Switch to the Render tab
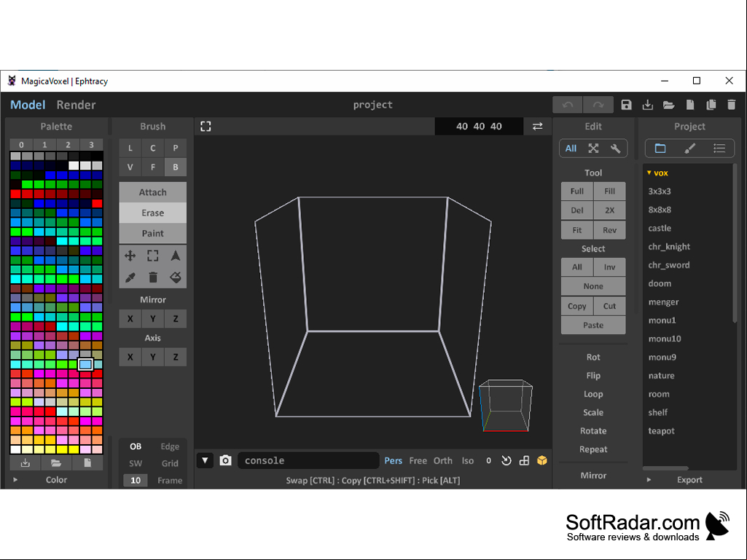Viewport: 747px width, 560px height. click(x=77, y=105)
